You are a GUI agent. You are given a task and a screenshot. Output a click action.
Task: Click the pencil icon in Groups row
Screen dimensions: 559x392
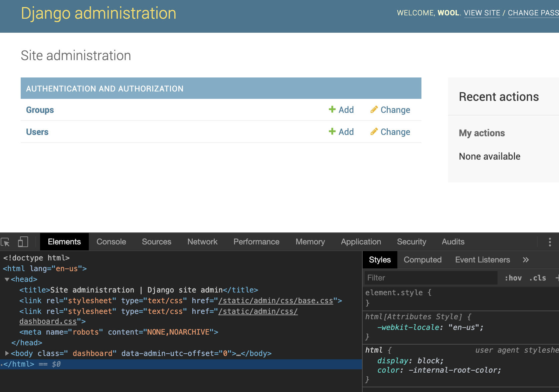374,110
